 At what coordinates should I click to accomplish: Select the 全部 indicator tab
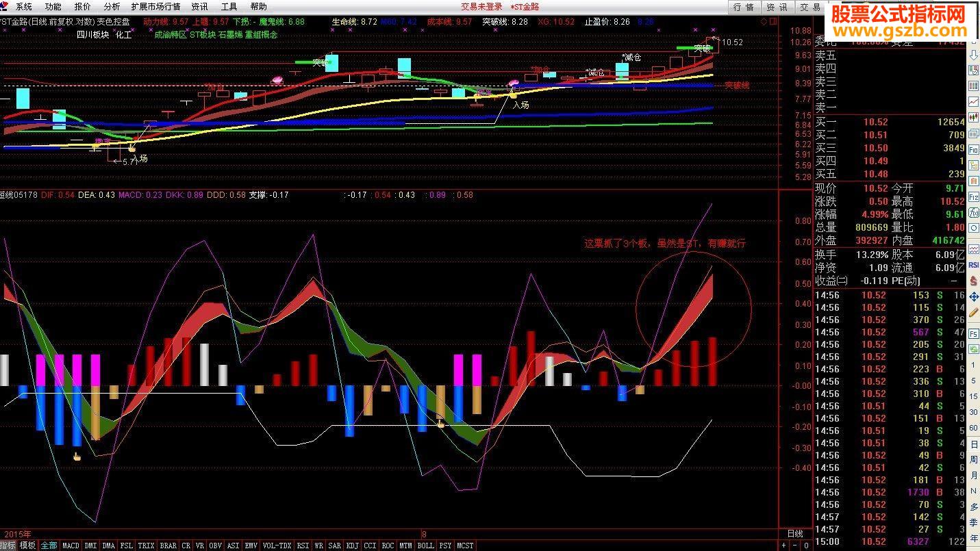pyautogui.click(x=49, y=546)
